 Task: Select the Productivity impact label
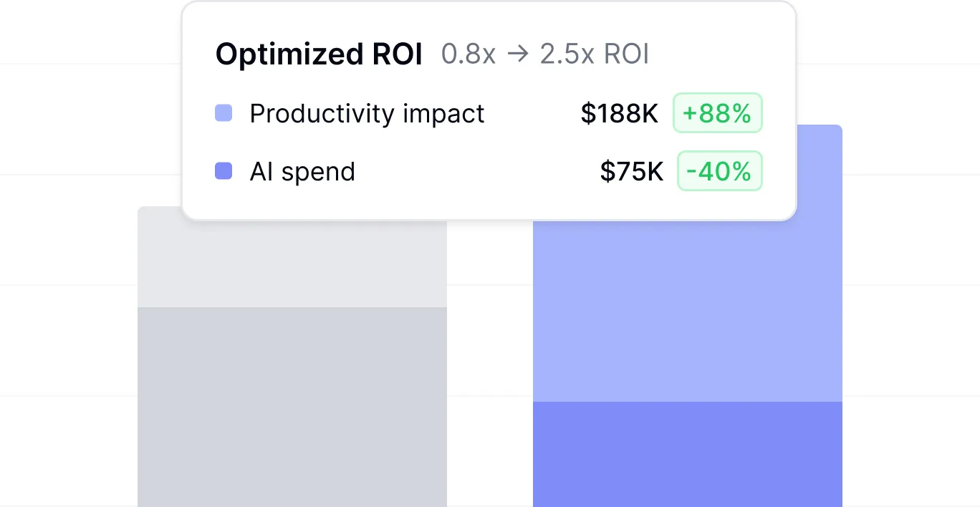[367, 114]
